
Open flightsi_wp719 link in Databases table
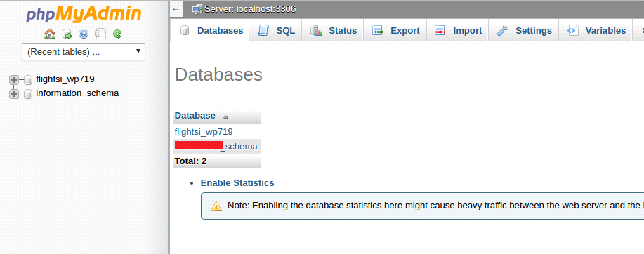click(x=204, y=132)
